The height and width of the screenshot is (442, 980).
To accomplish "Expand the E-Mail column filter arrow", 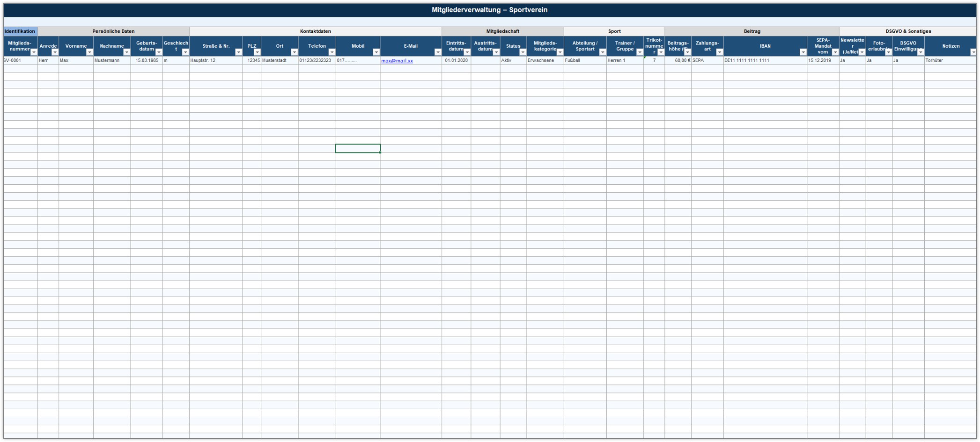I will [x=437, y=52].
